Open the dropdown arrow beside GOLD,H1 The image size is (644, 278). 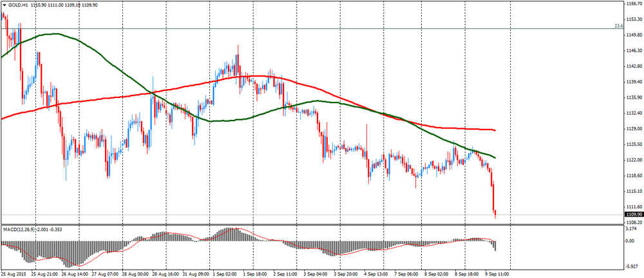[x=4, y=5]
